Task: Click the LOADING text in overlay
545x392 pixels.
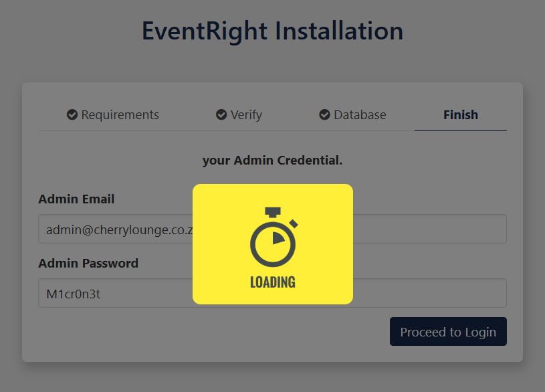Action: [273, 282]
